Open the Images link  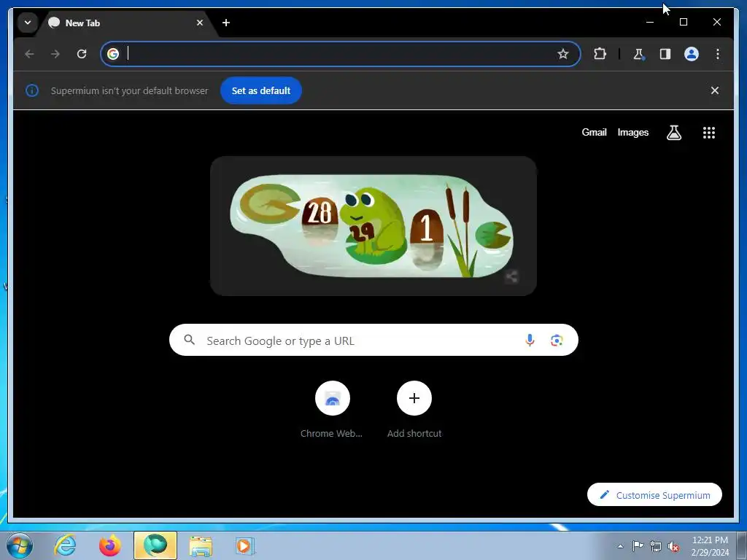(632, 133)
